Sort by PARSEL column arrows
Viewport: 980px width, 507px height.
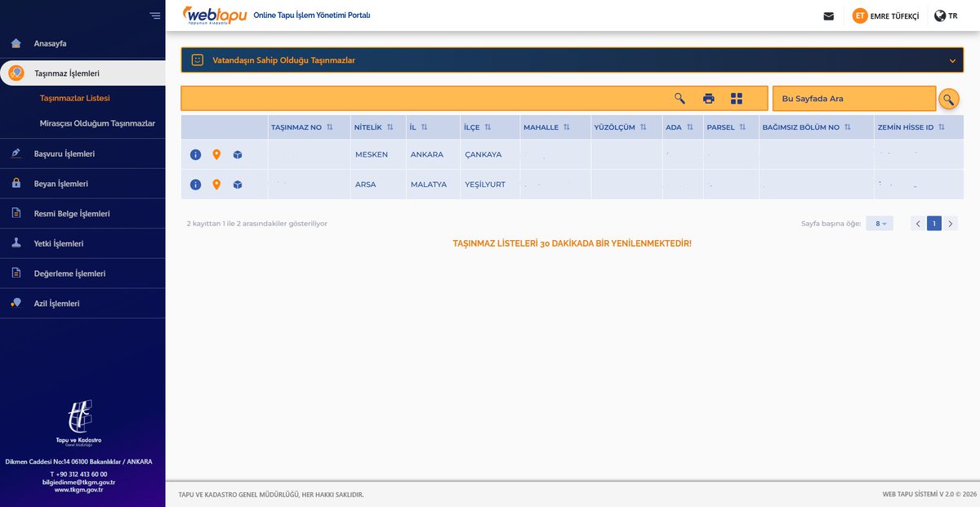click(743, 127)
